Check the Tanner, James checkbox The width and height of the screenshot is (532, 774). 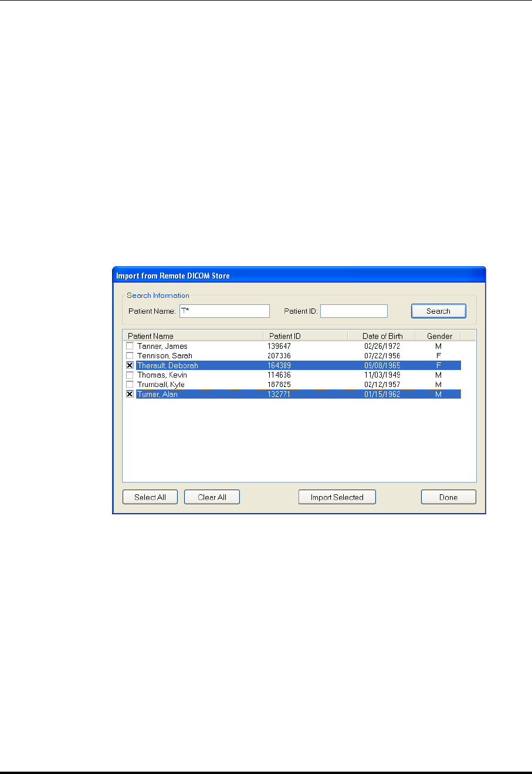[130, 346]
